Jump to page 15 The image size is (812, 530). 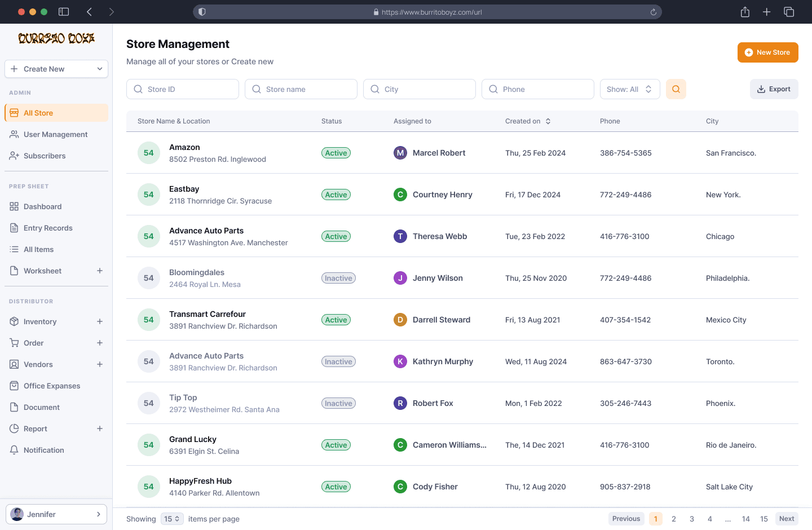(x=764, y=519)
